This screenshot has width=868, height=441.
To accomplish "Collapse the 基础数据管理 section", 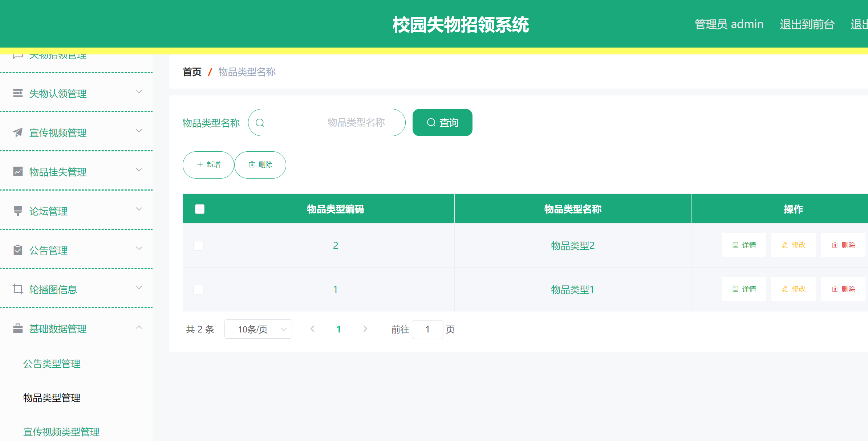I will pyautogui.click(x=139, y=327).
